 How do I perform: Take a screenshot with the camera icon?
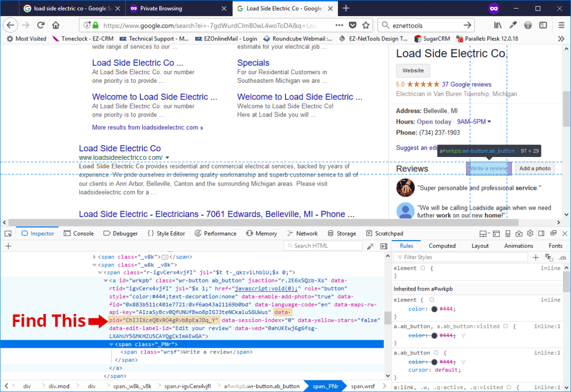[x=519, y=234]
